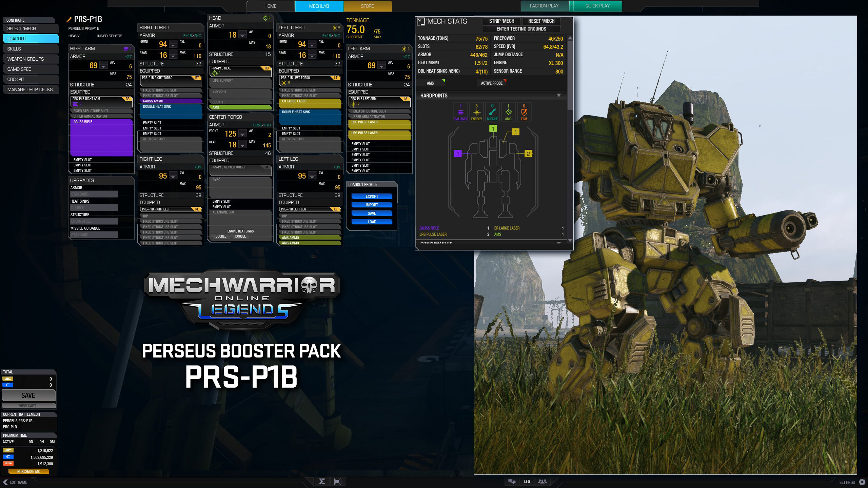Open Settings gear icon
The width and height of the screenshot is (868, 488).
pos(862,482)
